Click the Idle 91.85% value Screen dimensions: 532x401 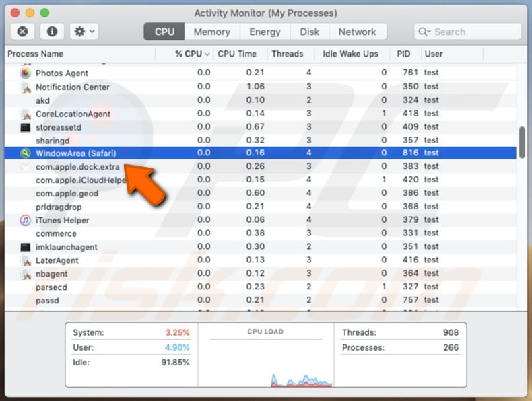(x=175, y=363)
